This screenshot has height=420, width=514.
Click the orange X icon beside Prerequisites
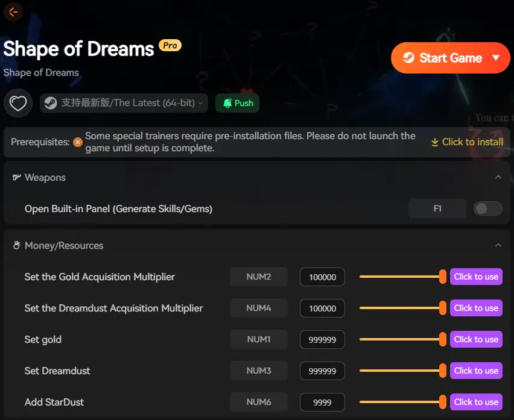pyautogui.click(x=77, y=142)
